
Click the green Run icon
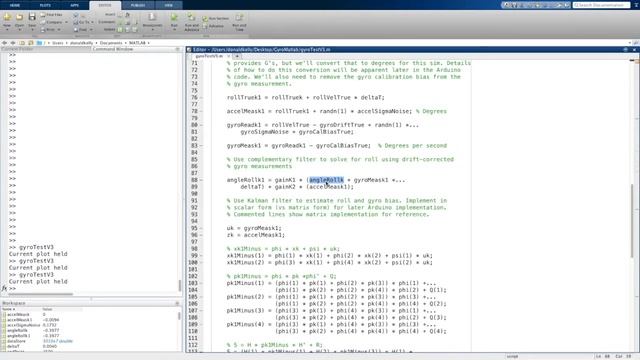coord(174,17)
